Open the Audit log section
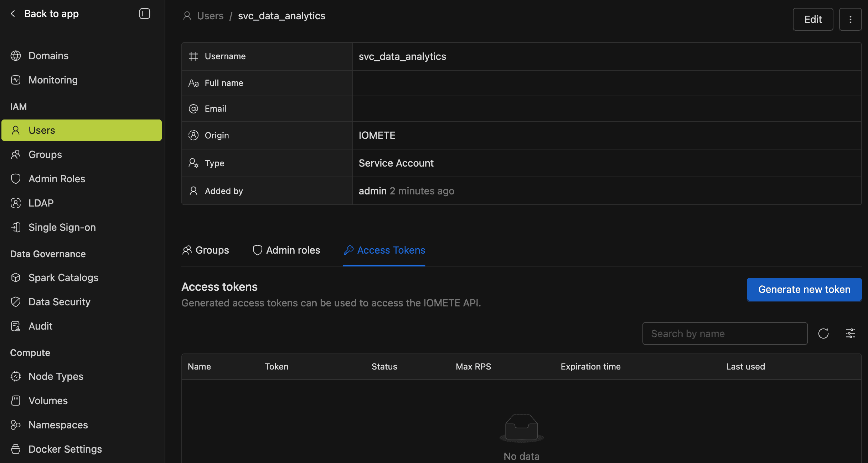Screen dimensions: 868x463 (40, 326)
